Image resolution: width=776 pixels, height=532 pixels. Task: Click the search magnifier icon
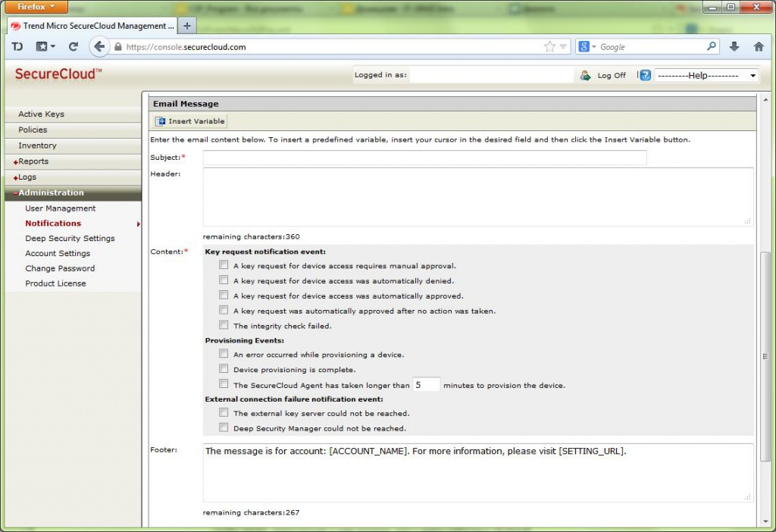[x=712, y=46]
